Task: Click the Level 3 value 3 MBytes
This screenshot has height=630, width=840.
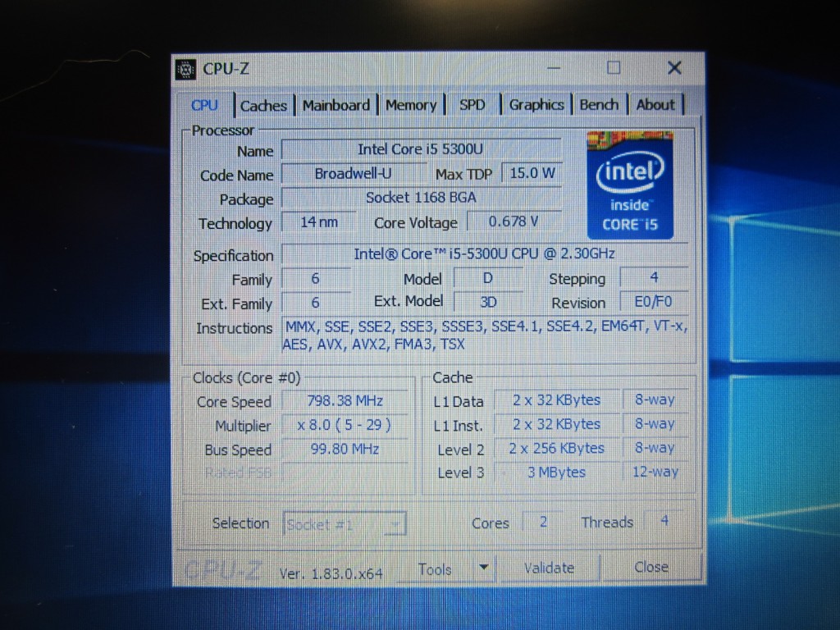Action: pyautogui.click(x=557, y=472)
